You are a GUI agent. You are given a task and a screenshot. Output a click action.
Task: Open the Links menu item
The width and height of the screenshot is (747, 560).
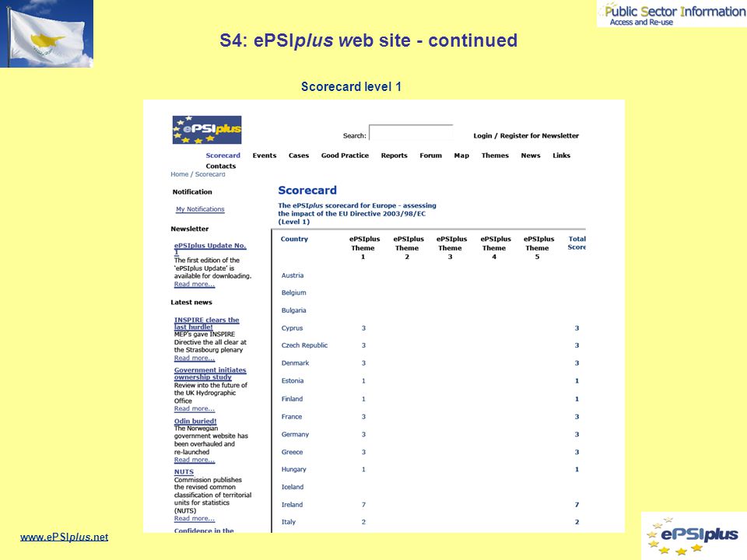pyautogui.click(x=561, y=156)
